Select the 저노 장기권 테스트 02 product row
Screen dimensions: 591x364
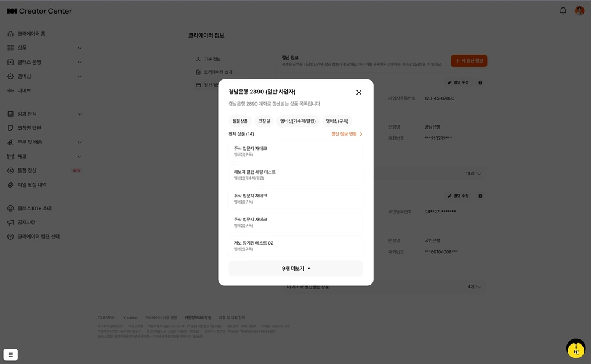click(x=296, y=246)
